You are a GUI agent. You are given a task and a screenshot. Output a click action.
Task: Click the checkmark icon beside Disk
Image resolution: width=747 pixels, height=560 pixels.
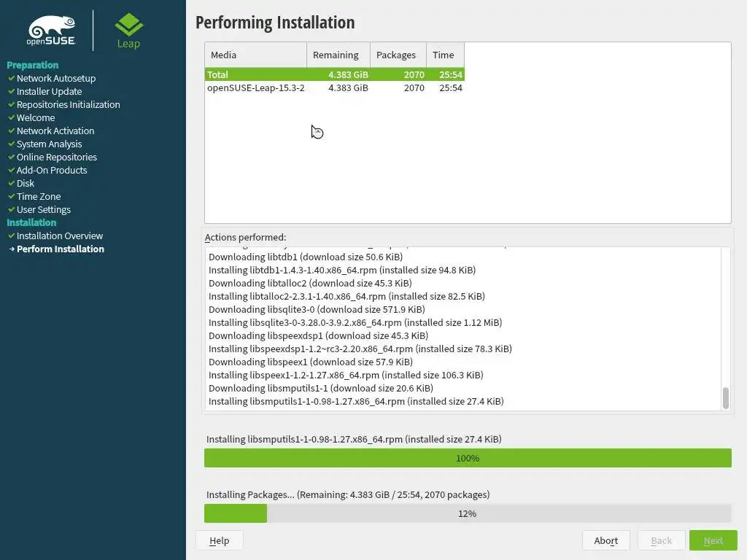point(12,183)
